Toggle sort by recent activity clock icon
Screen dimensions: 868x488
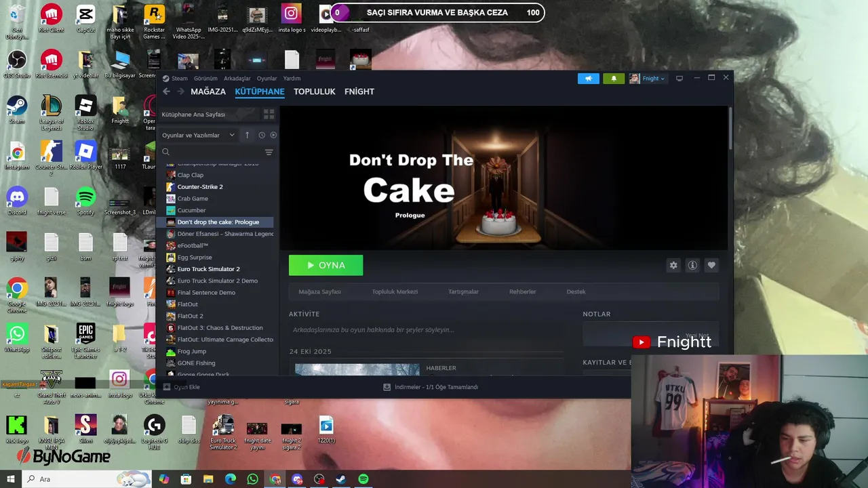tap(262, 135)
